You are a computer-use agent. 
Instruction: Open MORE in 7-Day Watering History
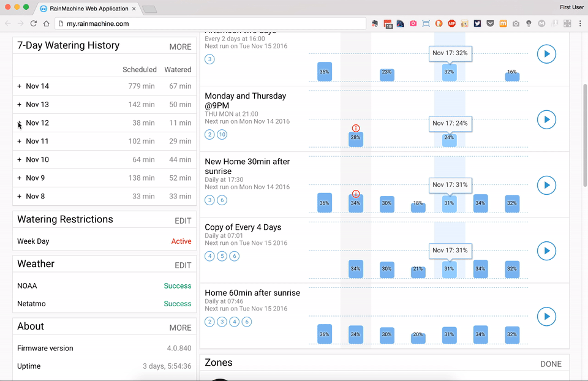point(180,47)
